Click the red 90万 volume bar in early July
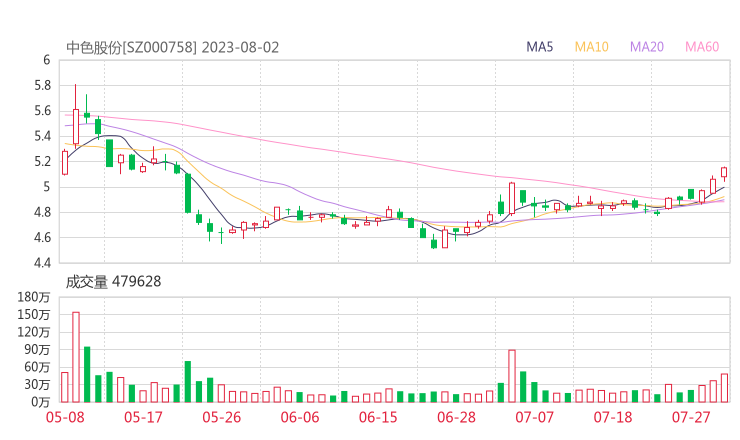 click(512, 376)
